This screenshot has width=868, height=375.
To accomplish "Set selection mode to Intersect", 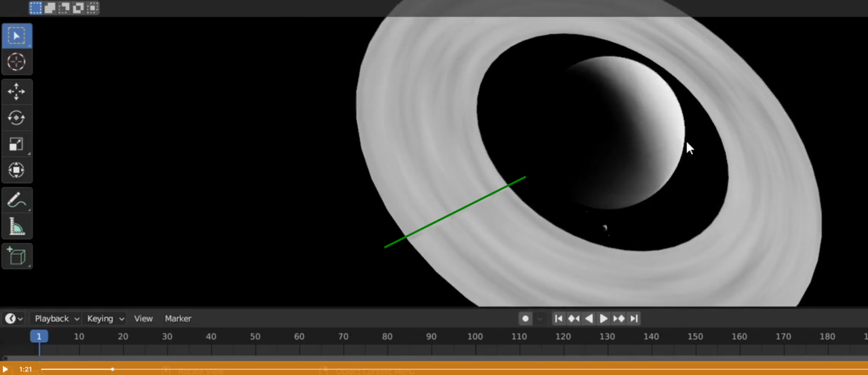I will point(92,8).
